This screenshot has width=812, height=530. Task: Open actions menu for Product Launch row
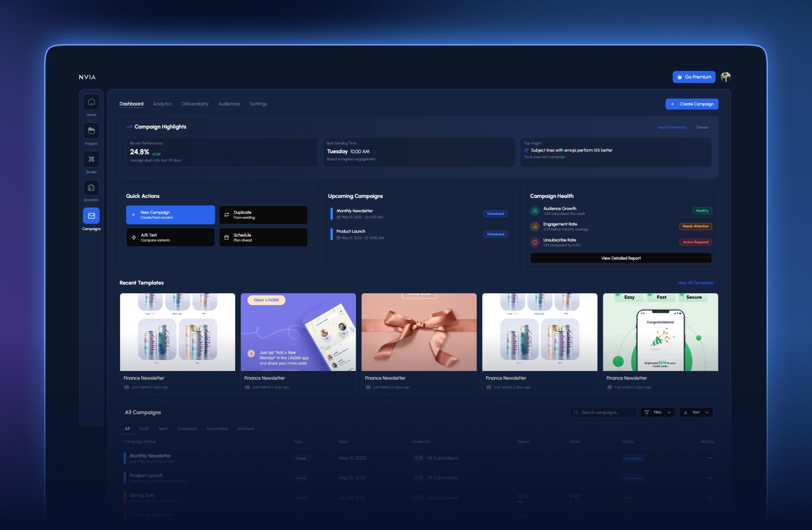[709, 478]
